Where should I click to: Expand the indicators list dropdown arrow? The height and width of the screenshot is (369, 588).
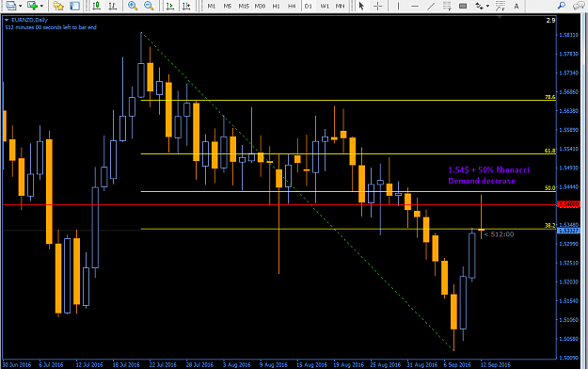click(41, 6)
